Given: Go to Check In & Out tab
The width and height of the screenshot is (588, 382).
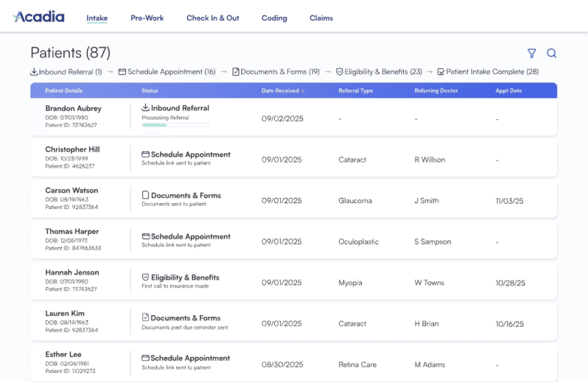Looking at the screenshot, I should (x=212, y=18).
